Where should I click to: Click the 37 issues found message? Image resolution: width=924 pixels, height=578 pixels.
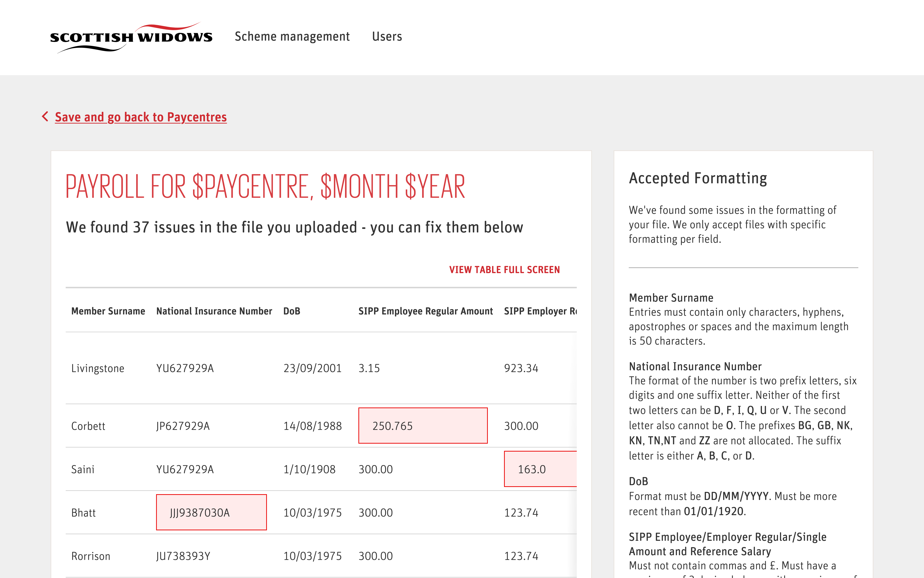click(x=294, y=227)
